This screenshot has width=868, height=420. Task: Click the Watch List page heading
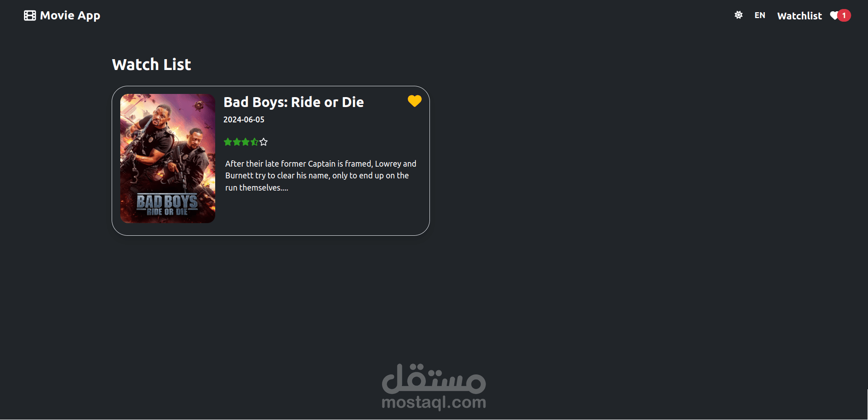(151, 65)
